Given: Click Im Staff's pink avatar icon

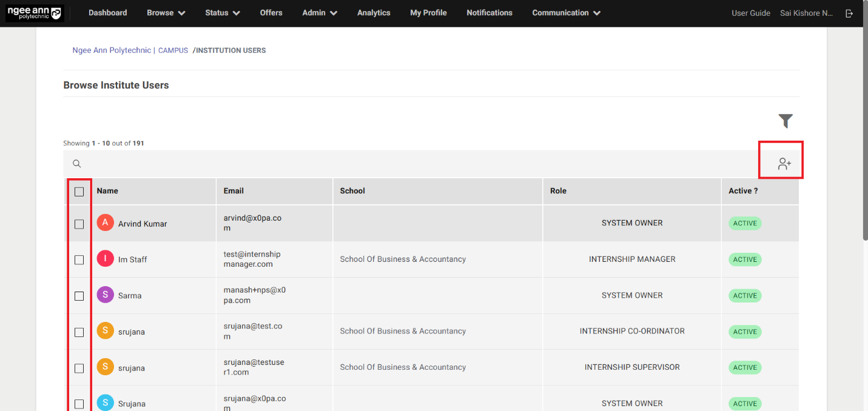Looking at the screenshot, I should point(105,259).
